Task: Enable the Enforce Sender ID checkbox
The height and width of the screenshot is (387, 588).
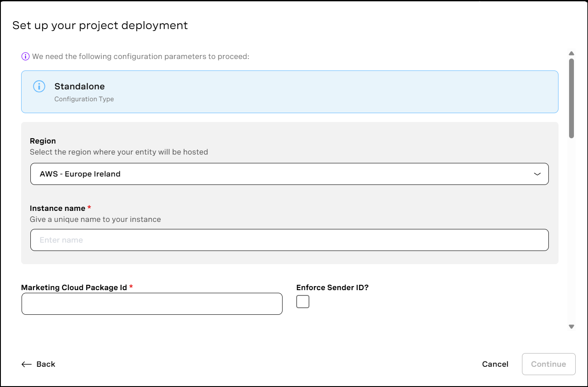Action: click(303, 302)
